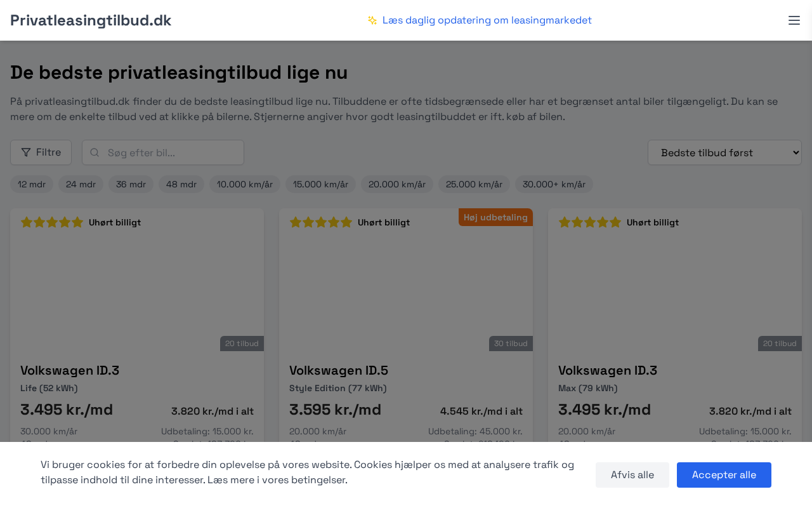Open the 'Bedste tilbud først' sort dropdown
Viewport: 812px width, 508px height.
tap(724, 152)
